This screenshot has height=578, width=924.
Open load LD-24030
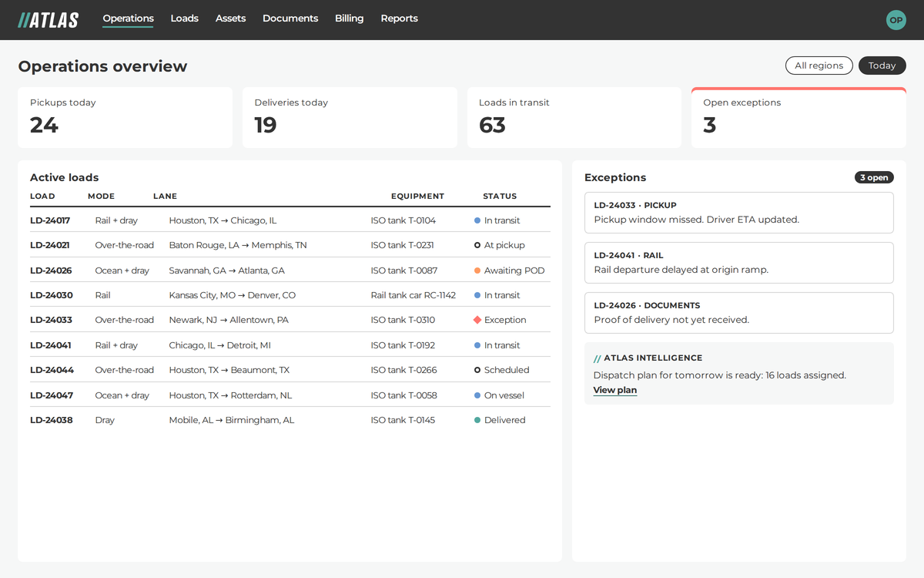point(52,295)
